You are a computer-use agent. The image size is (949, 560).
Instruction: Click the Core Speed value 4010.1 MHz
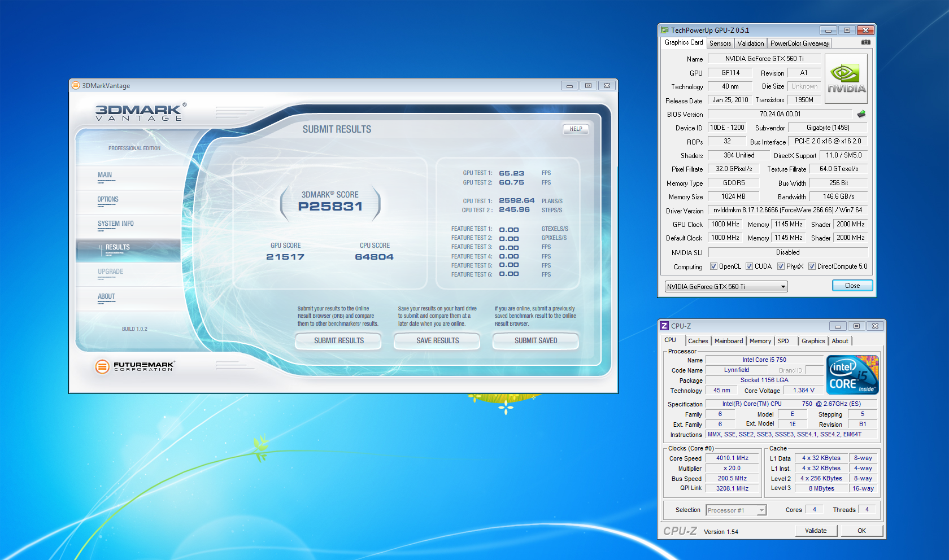click(x=732, y=458)
